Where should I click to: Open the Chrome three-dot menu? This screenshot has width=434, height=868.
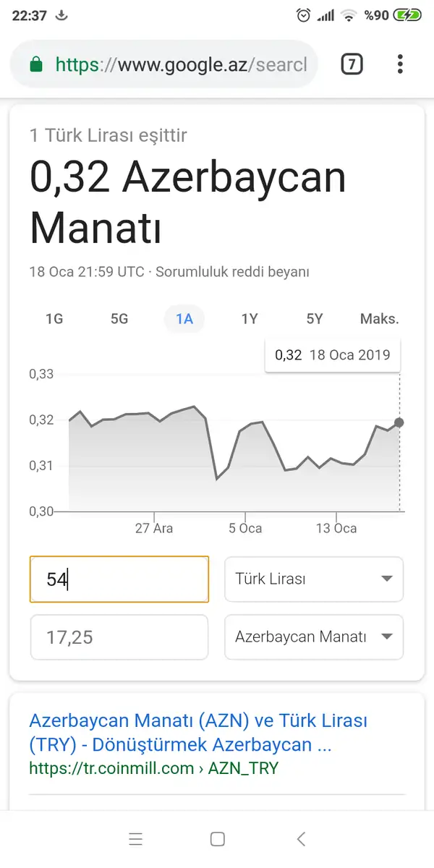(x=399, y=64)
